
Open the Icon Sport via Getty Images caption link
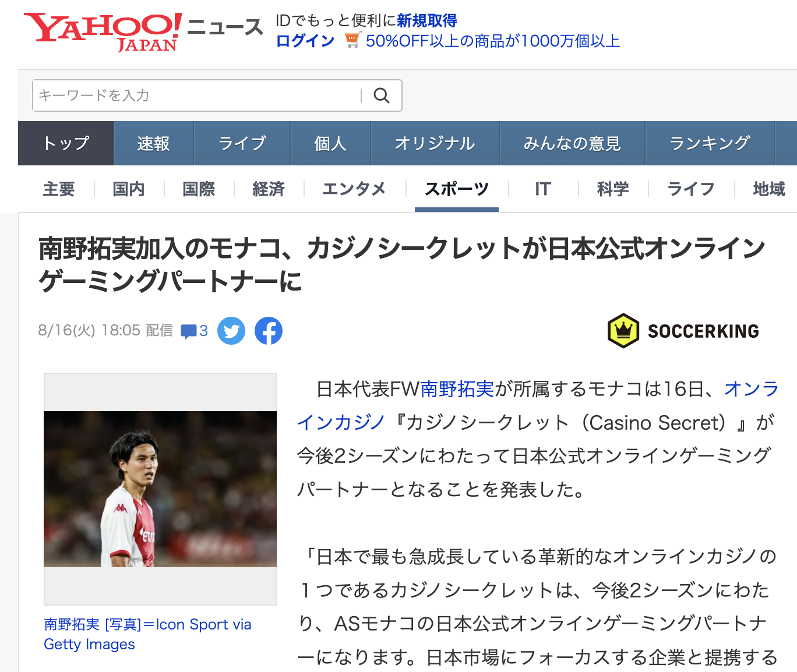[x=148, y=634]
